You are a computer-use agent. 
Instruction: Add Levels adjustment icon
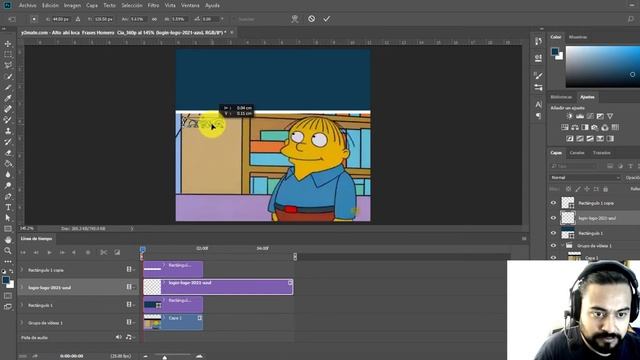580,116
